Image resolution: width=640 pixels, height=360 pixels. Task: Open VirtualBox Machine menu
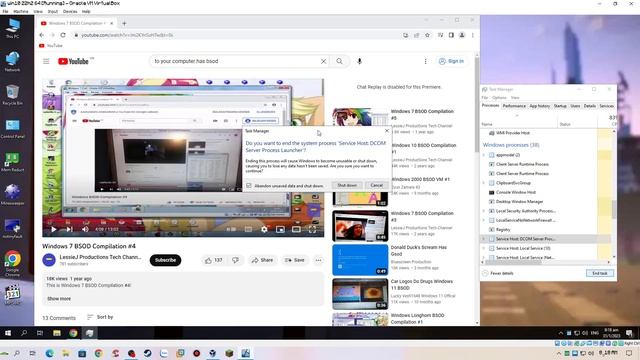point(21,11)
